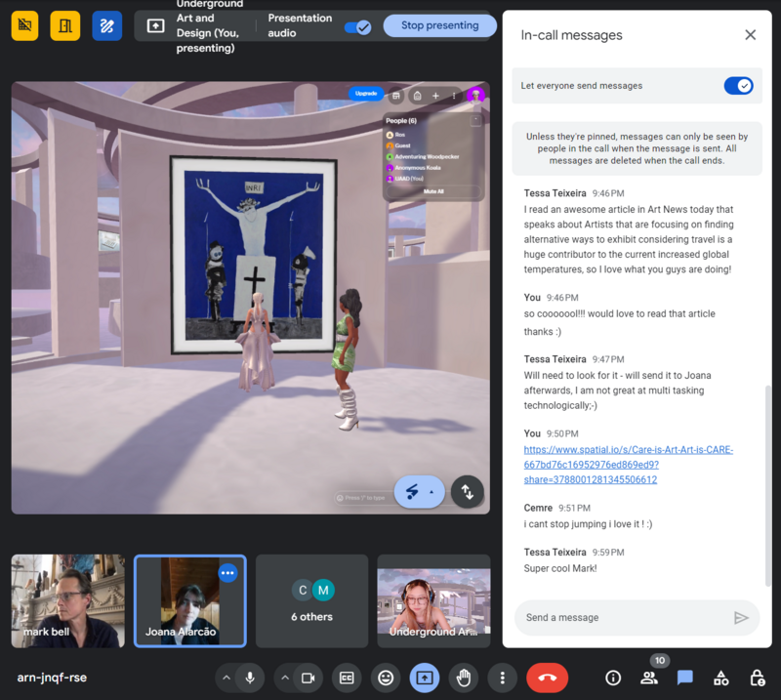Click the Send a message field
781x700 pixels.
pos(623,617)
